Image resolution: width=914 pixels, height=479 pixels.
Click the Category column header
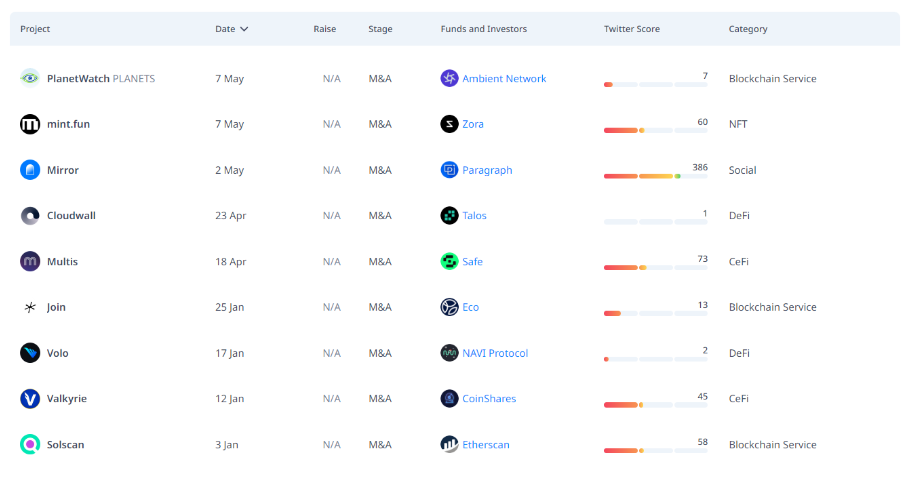coord(748,29)
